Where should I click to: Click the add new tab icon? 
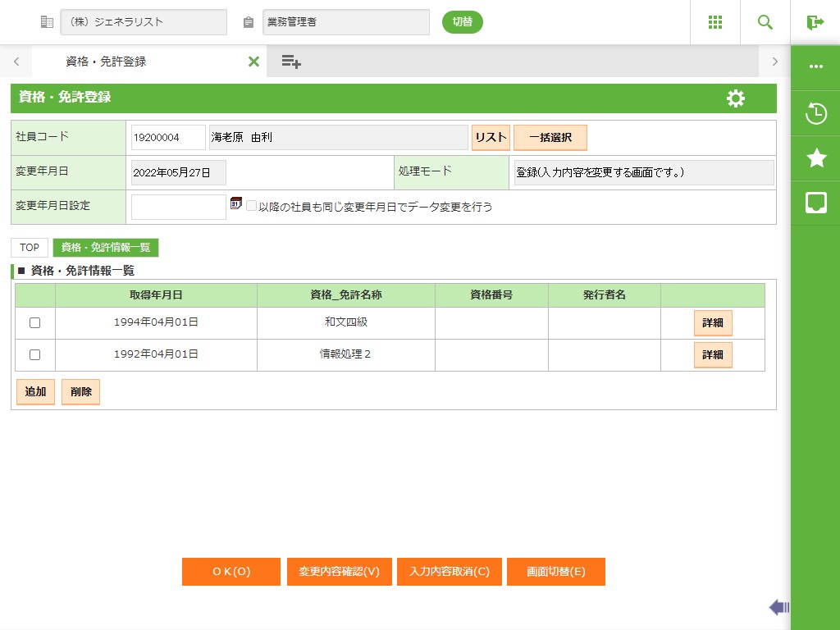(291, 62)
